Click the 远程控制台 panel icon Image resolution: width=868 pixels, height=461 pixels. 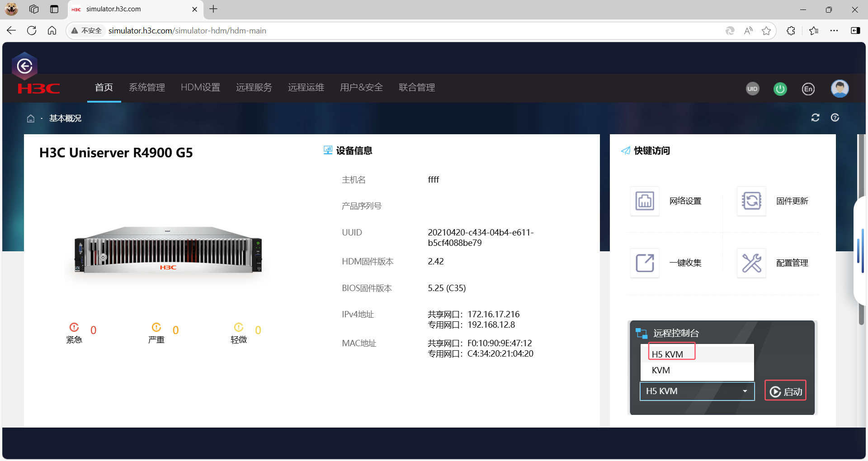(x=642, y=333)
